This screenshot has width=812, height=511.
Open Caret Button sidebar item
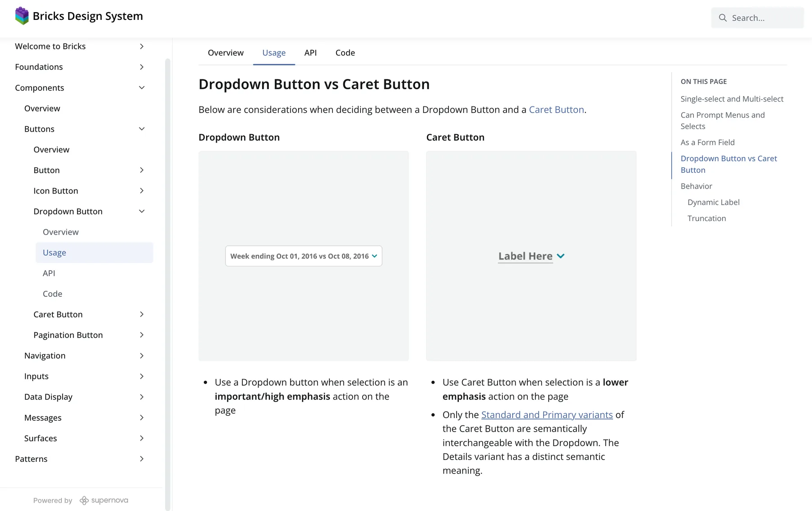58,314
